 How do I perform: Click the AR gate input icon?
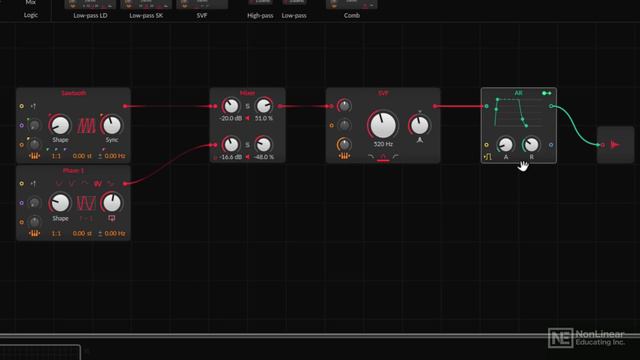tap(488, 157)
